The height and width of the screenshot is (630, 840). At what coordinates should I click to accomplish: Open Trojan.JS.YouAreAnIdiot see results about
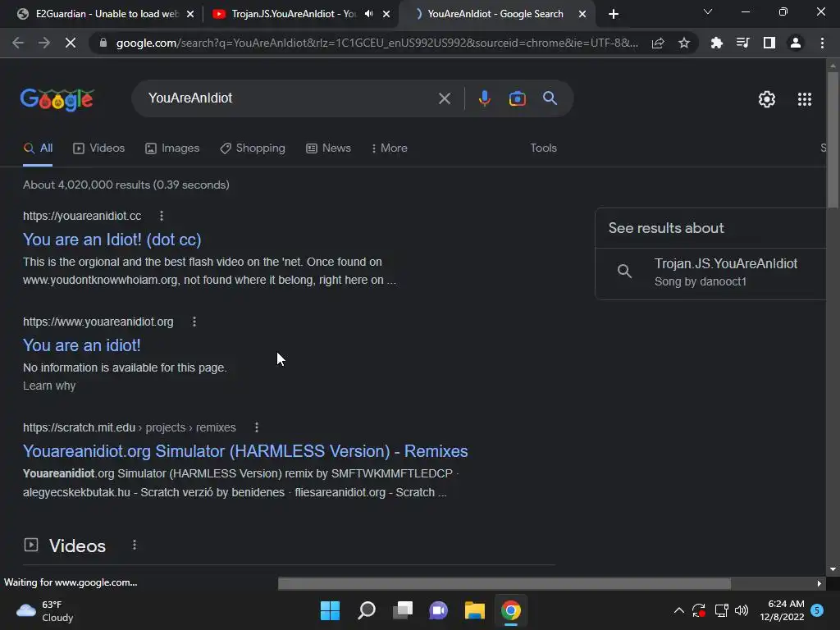[x=711, y=272]
